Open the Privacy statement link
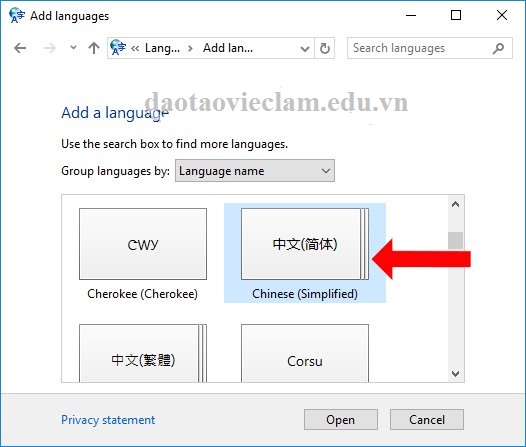This screenshot has height=447, width=526. pyautogui.click(x=108, y=420)
